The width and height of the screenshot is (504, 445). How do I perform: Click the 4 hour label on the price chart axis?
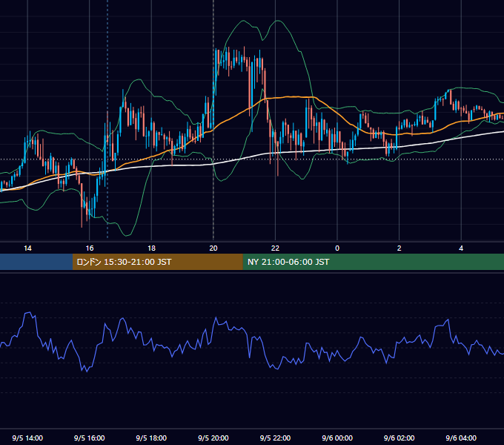461,248
